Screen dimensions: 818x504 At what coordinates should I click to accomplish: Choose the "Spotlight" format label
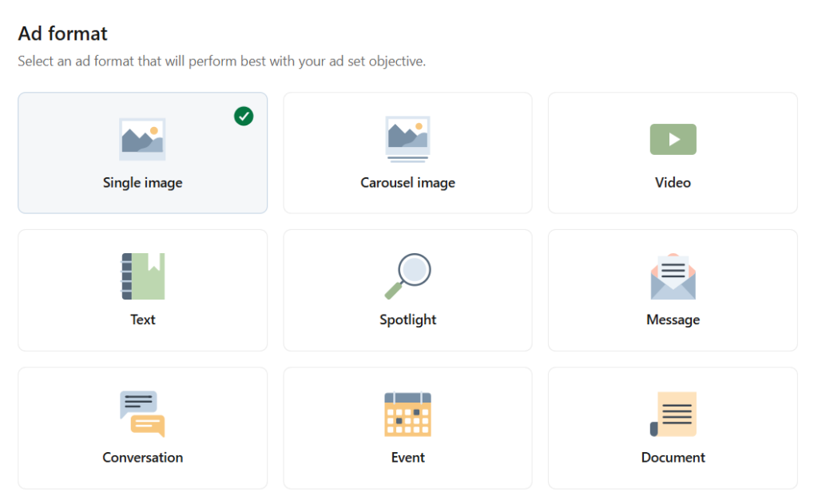407,319
